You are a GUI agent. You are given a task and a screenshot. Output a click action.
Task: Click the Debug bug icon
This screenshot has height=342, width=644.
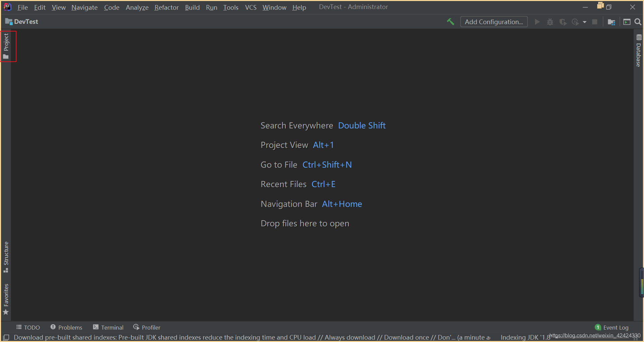(x=550, y=22)
